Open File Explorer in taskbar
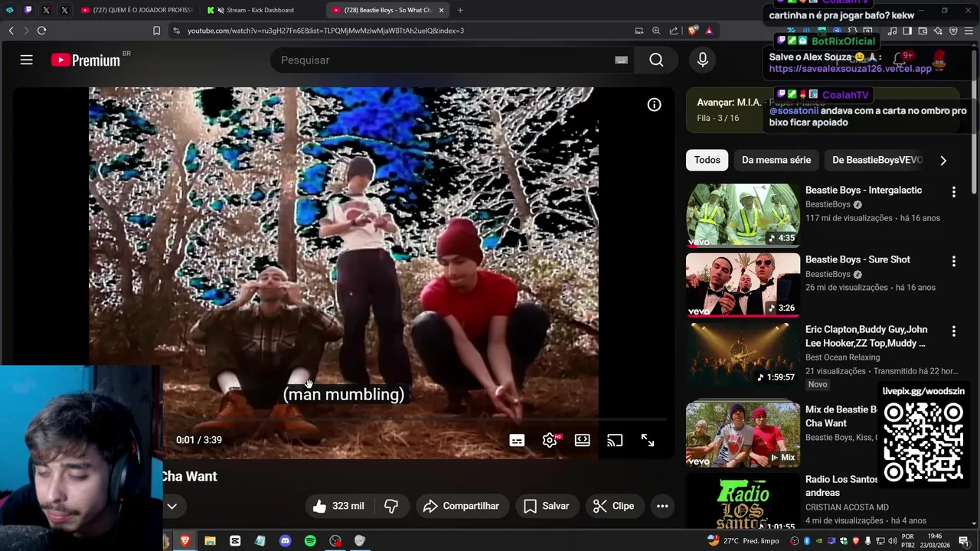Image resolution: width=980 pixels, height=551 pixels. click(x=210, y=540)
